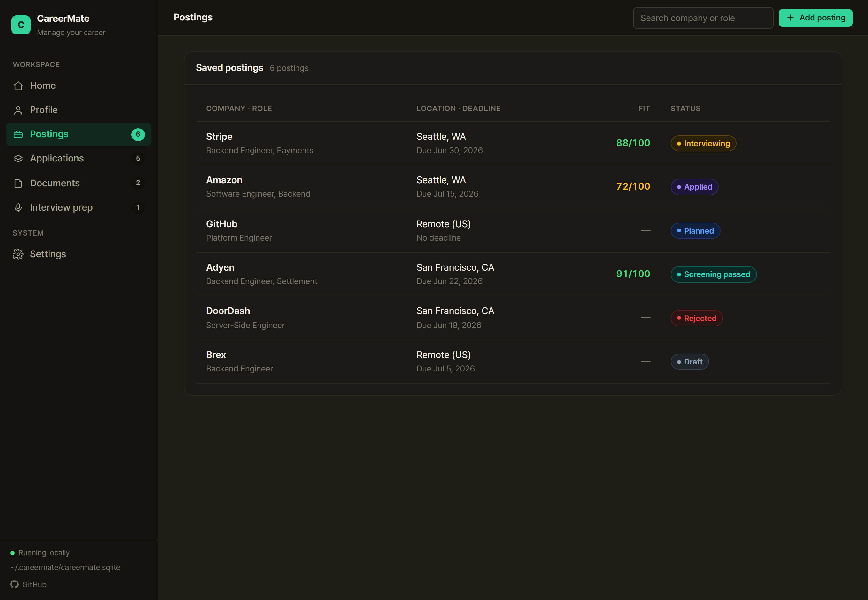Image resolution: width=868 pixels, height=600 pixels.
Task: Click the STATUS column header
Action: click(685, 109)
